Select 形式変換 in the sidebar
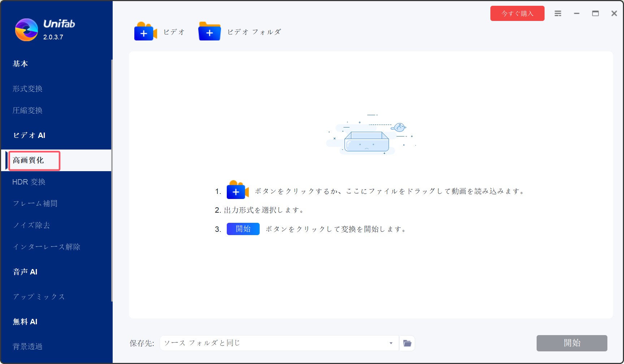Image resolution: width=624 pixels, height=364 pixels. [27, 89]
